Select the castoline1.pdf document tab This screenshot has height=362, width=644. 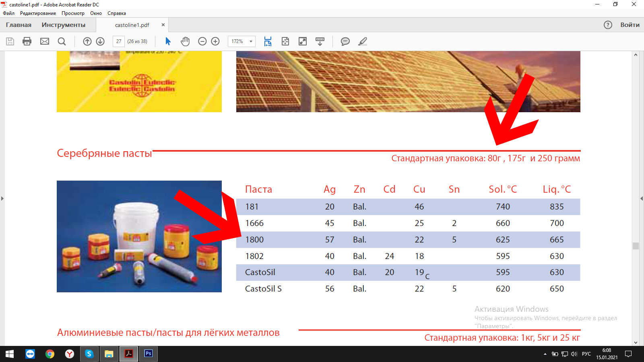(x=132, y=25)
